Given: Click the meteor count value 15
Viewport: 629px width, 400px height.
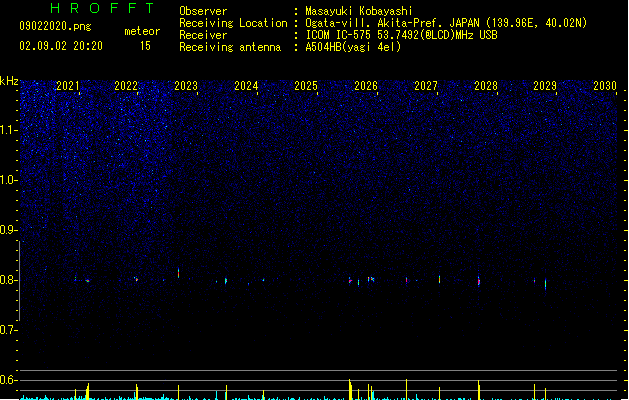Looking at the screenshot, I should [x=145, y=46].
